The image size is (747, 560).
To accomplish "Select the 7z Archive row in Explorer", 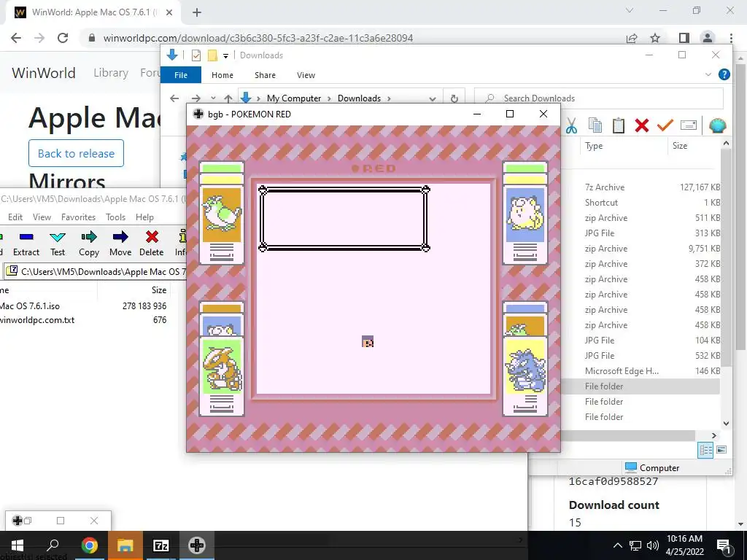I will [641, 187].
